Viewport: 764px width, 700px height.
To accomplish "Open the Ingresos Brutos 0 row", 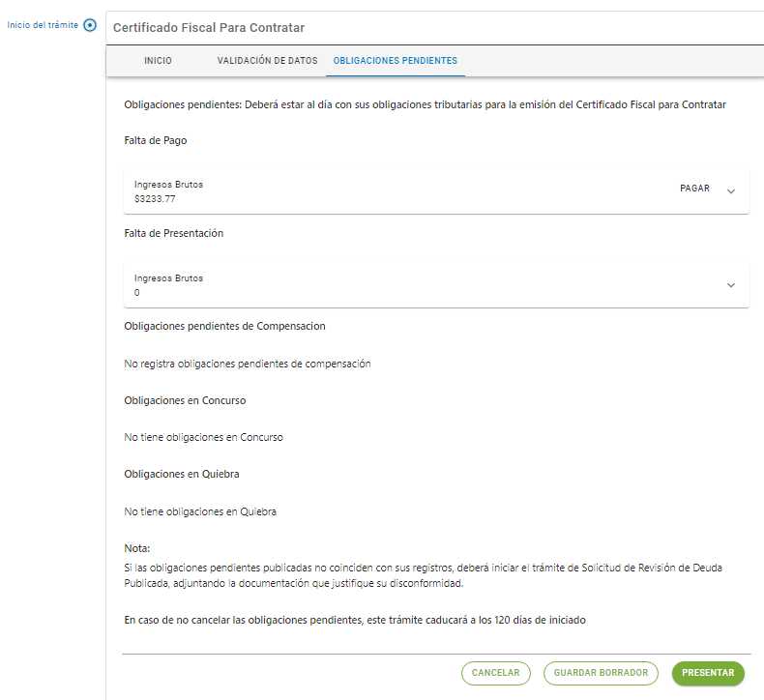I will point(436,285).
